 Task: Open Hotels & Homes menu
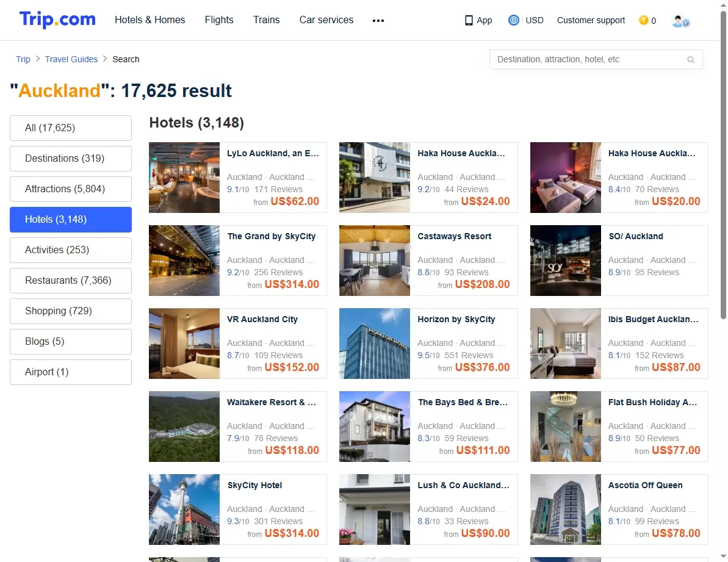coord(150,20)
